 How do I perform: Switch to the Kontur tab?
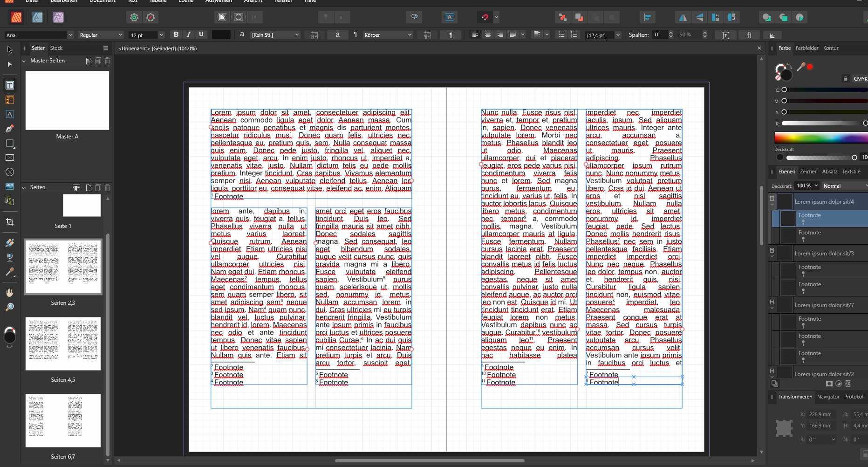pos(831,48)
